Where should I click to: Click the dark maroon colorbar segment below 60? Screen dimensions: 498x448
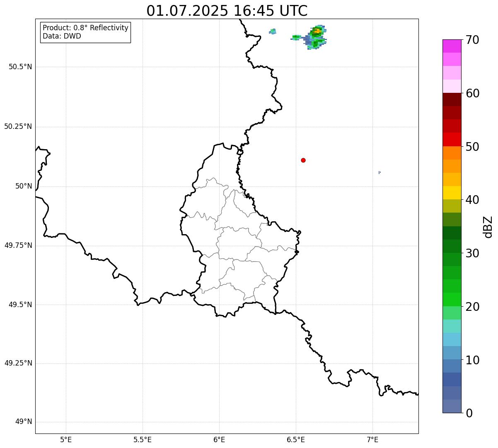(452, 99)
